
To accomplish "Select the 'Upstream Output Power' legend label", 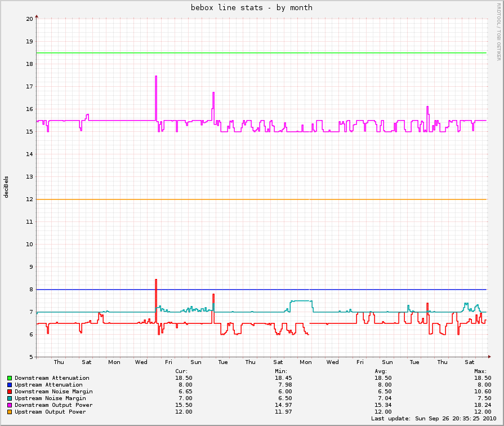I will pyautogui.click(x=50, y=412).
